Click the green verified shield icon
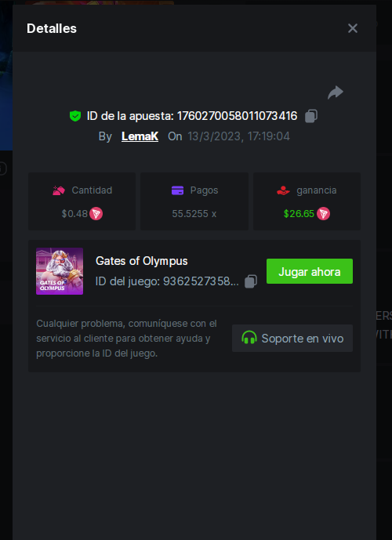Image resolution: width=392 pixels, height=540 pixels. coord(75,116)
